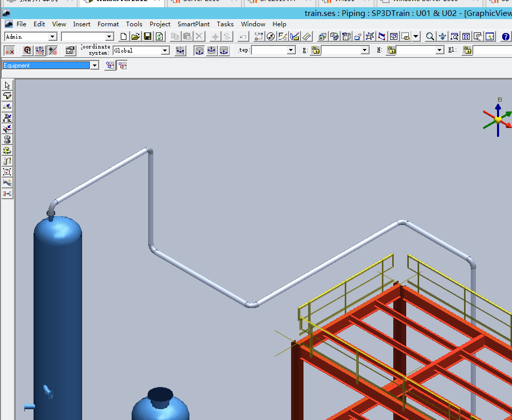Fit the view with Fit icon
Image resolution: width=512 pixels, height=420 pixels.
[466, 37]
